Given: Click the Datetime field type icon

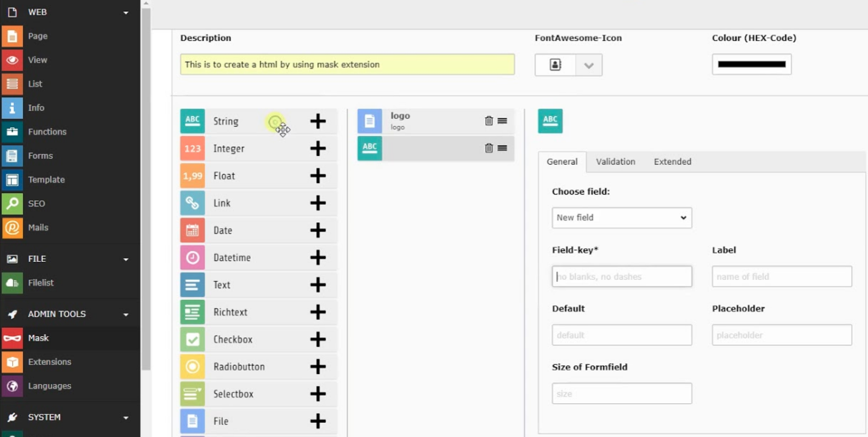Looking at the screenshot, I should pyautogui.click(x=193, y=257).
